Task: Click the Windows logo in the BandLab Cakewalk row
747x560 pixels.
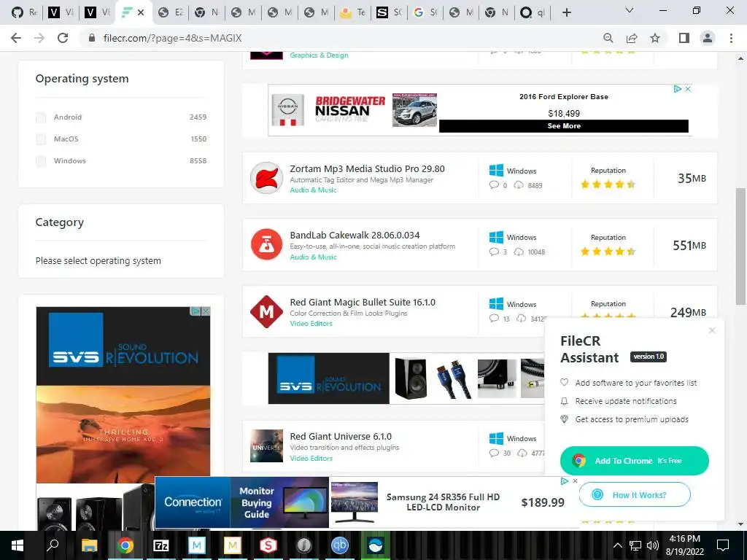Action: point(496,237)
